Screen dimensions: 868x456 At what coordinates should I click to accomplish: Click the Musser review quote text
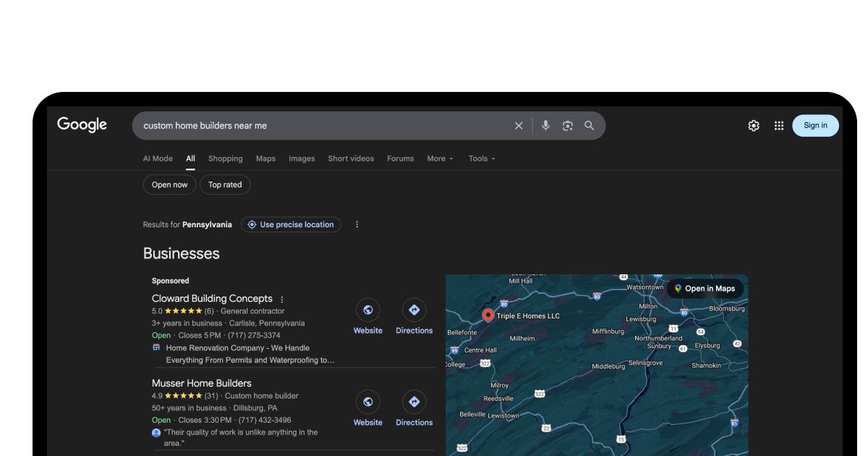point(241,438)
